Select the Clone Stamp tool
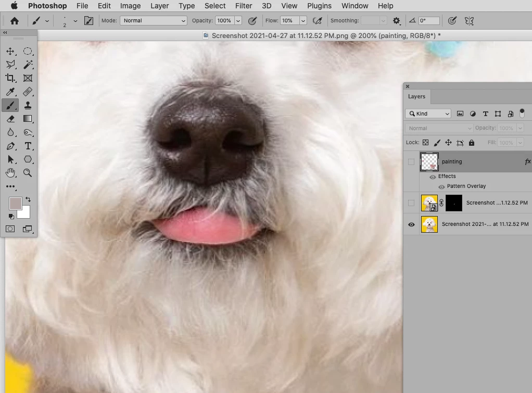 (x=28, y=106)
